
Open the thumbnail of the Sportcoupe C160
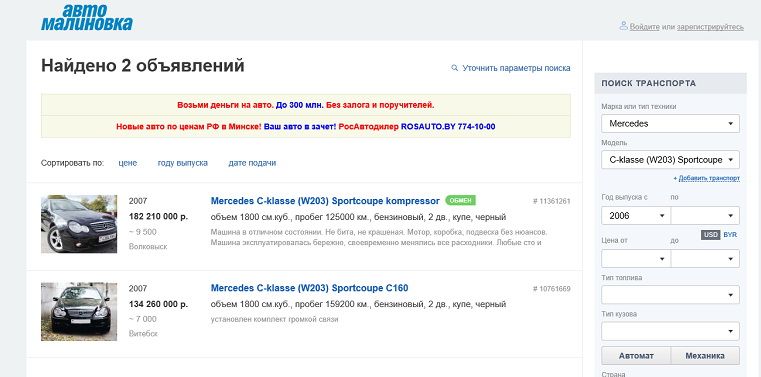point(79,311)
